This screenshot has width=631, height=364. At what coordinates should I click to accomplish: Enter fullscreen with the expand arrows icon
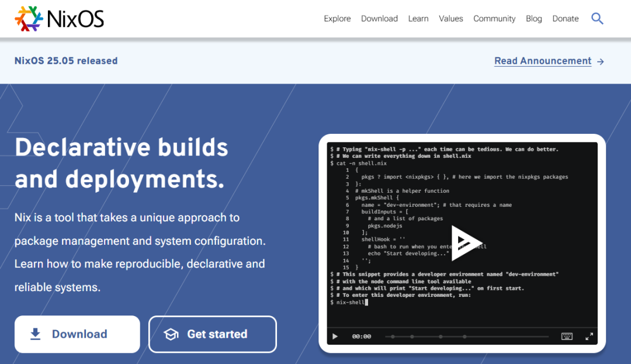589,337
